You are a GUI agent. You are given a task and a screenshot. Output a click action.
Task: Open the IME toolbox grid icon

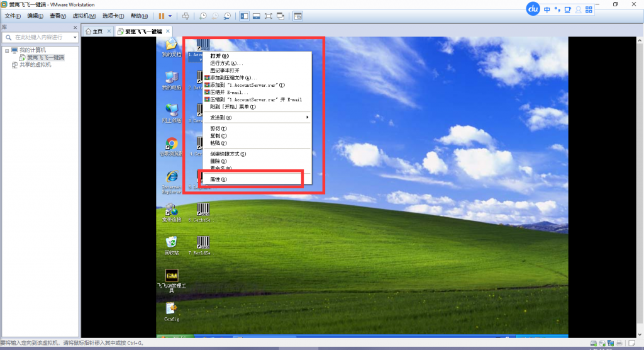click(589, 9)
